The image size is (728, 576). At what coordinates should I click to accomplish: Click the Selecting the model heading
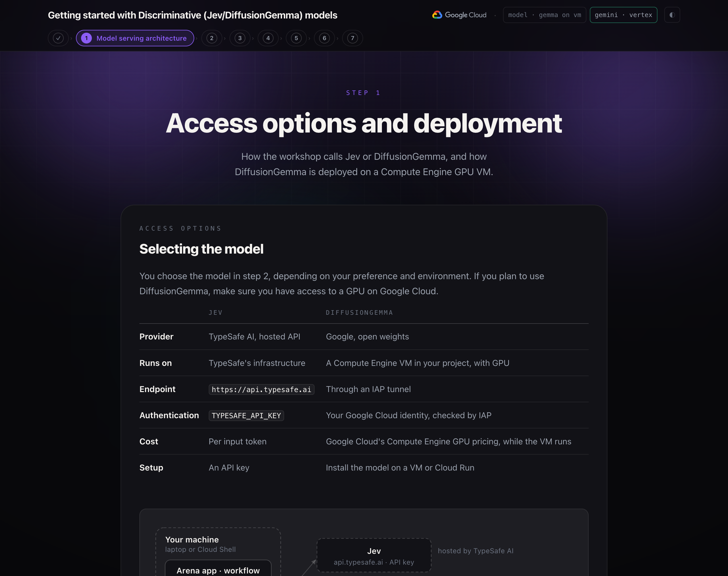point(201,249)
